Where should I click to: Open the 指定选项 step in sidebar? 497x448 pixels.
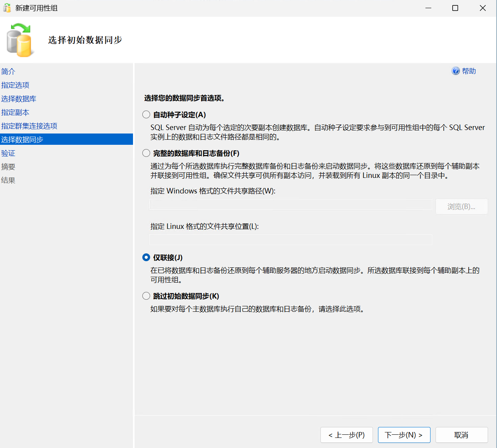click(15, 85)
